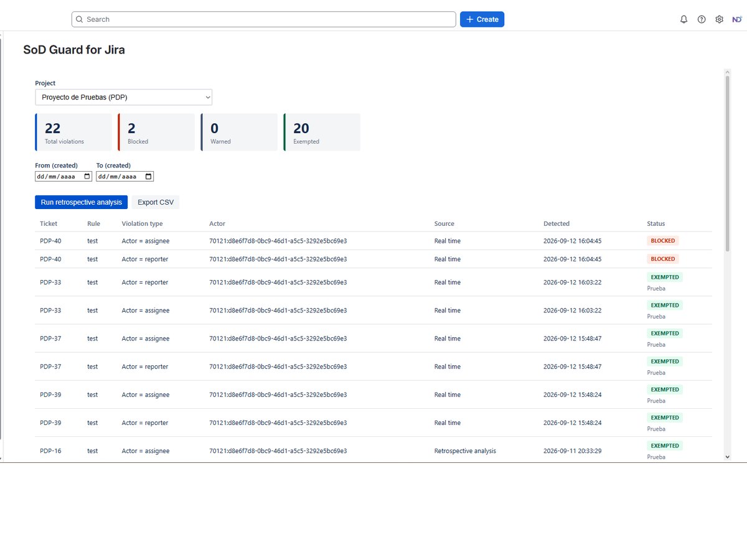Click the Source column header
The image size is (747, 560).
[x=444, y=223]
